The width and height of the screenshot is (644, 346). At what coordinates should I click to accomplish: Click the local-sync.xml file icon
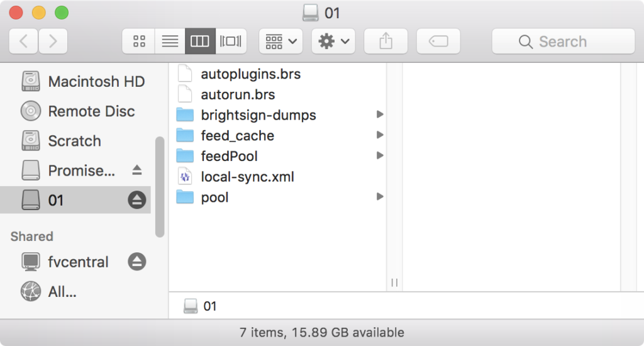tap(185, 176)
